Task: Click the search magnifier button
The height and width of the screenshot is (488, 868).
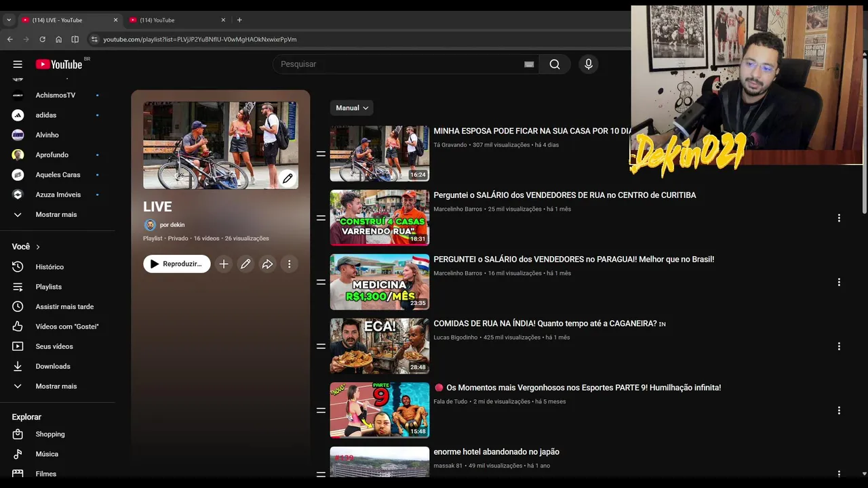Action: coord(555,64)
